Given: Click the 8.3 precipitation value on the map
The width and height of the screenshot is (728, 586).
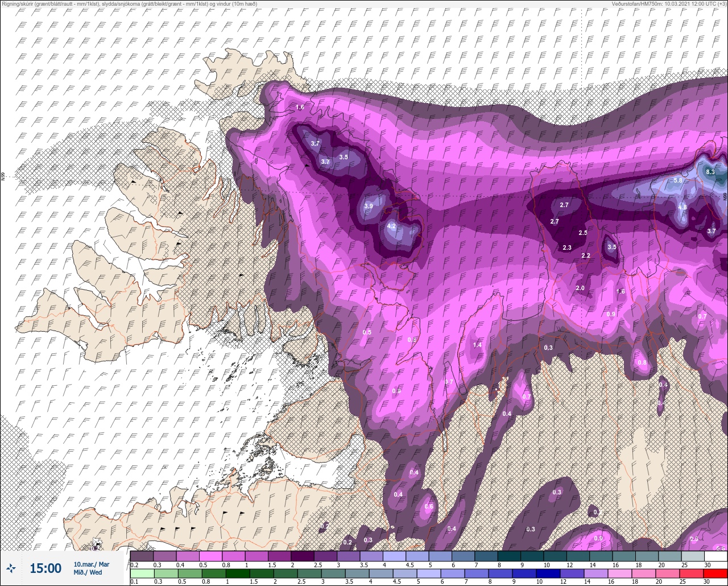Looking at the screenshot, I should (x=710, y=172).
